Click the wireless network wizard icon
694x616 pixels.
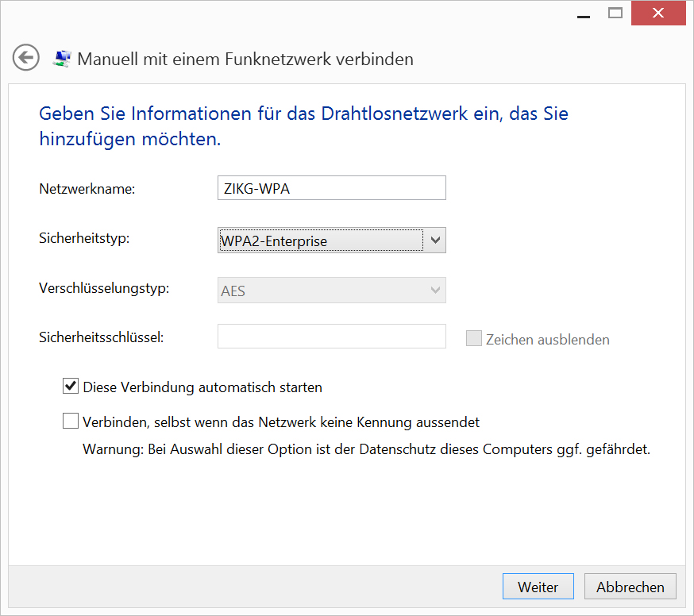[61, 58]
